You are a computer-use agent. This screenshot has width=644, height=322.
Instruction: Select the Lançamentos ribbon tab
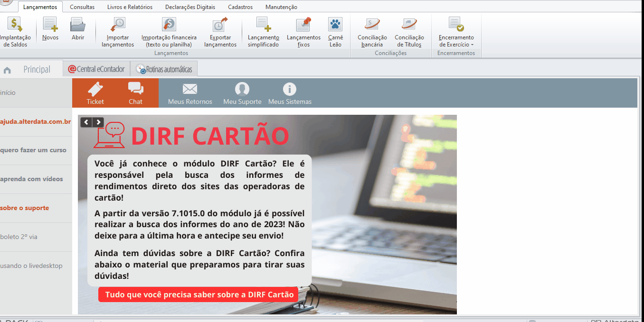40,7
